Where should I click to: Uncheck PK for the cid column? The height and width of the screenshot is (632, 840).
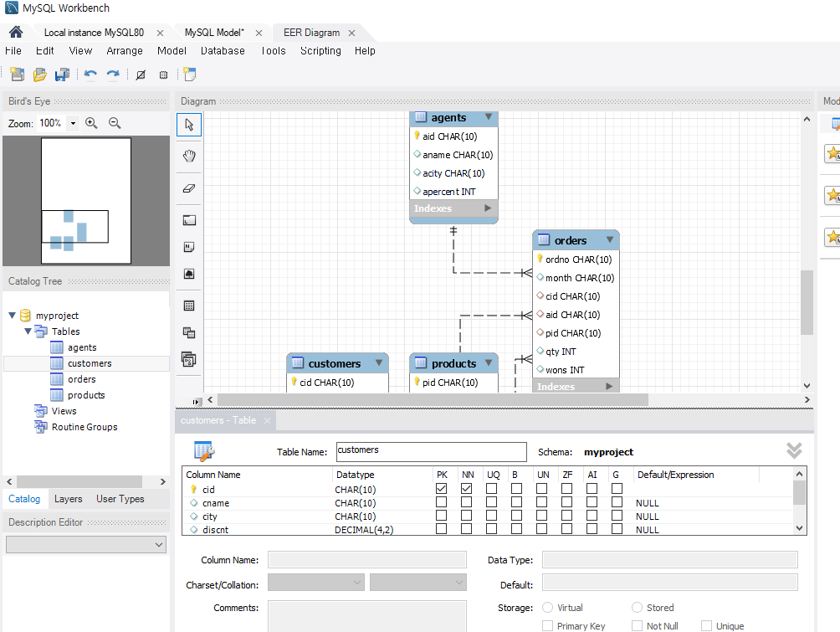pyautogui.click(x=442, y=489)
